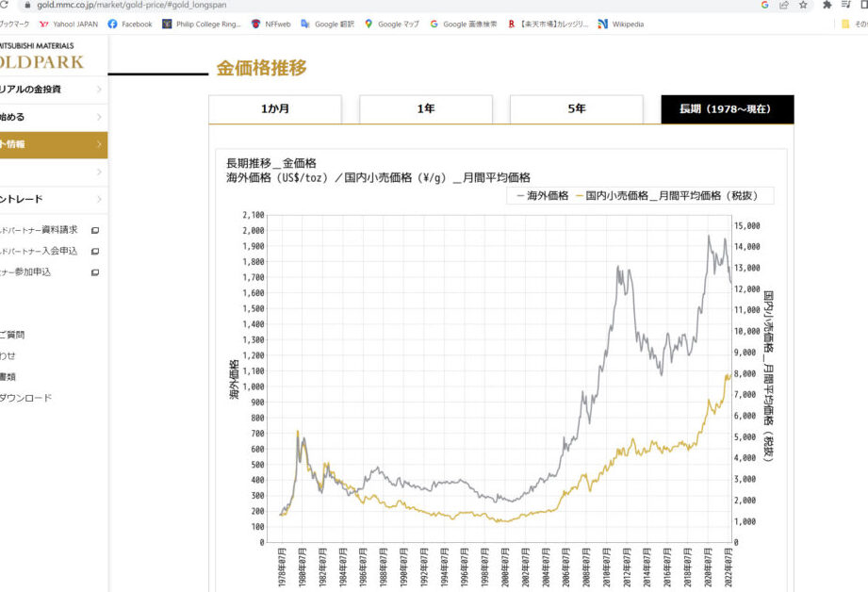Click the 海外価格 left axis label
This screenshot has height=592, width=868.
tap(234, 379)
